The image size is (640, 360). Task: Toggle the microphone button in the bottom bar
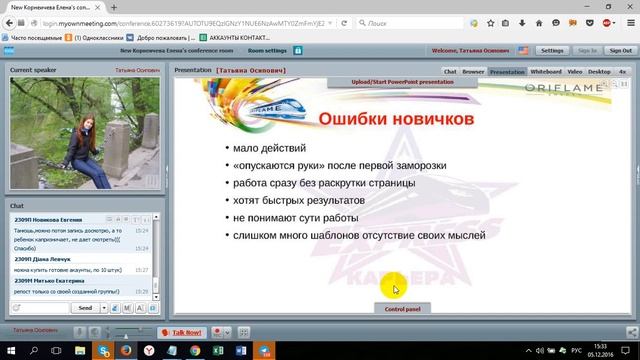[x=80, y=332]
